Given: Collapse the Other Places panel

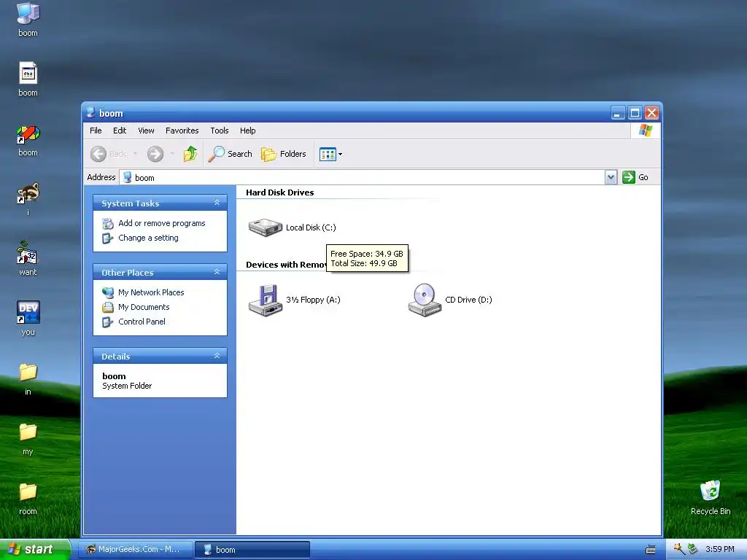Looking at the screenshot, I should [x=217, y=273].
